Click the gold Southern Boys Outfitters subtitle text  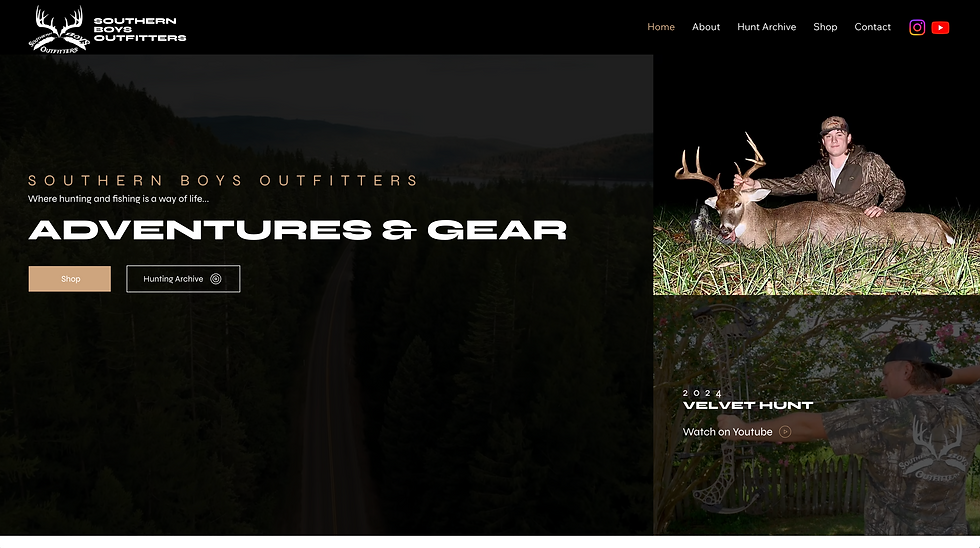click(x=223, y=181)
